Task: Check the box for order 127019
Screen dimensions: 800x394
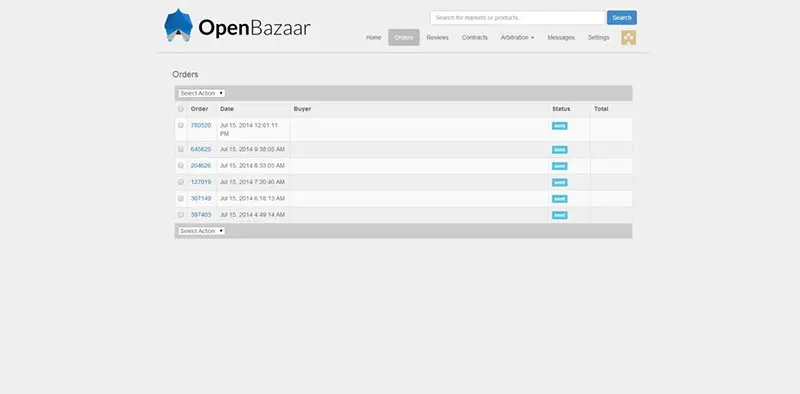Action: click(x=181, y=182)
